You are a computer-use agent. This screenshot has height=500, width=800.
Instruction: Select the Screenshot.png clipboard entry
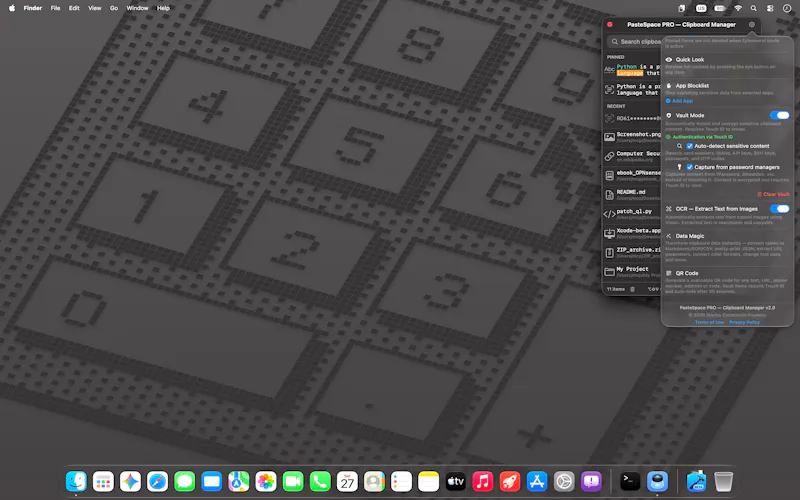(632, 137)
